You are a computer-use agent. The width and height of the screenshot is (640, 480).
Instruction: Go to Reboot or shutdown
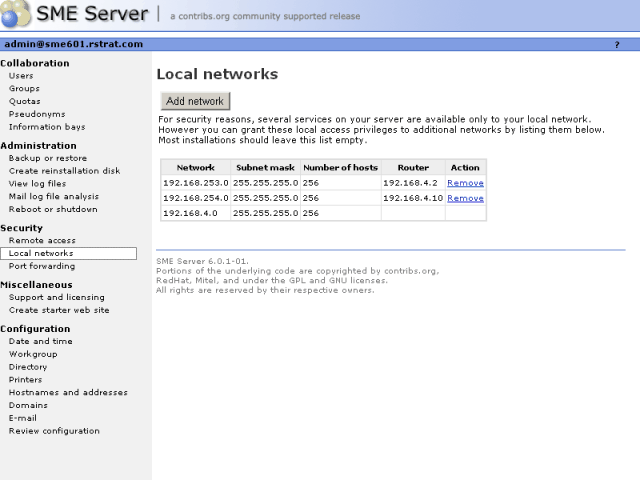click(53, 209)
